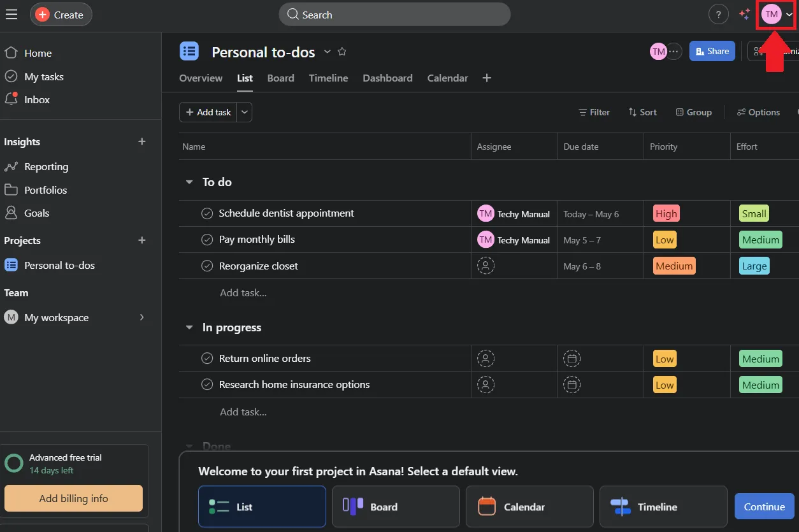Viewport: 799px width, 532px height.
Task: Assign the Return online orders task
Action: click(x=486, y=358)
